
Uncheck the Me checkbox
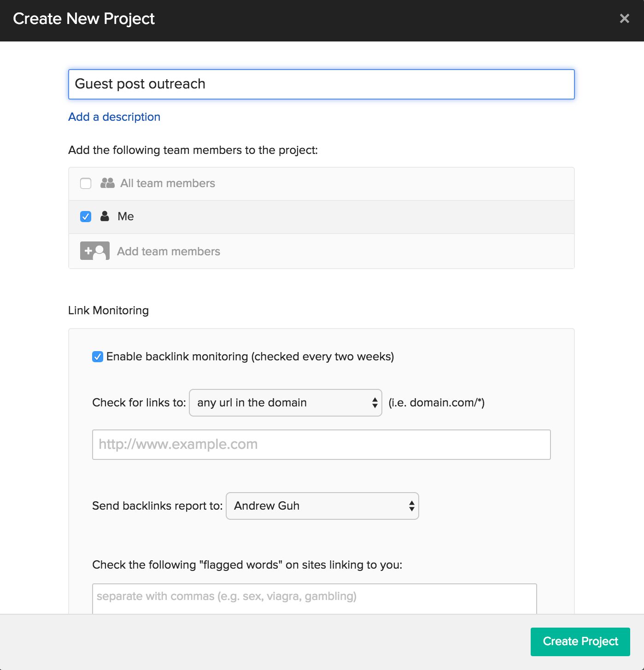point(86,217)
